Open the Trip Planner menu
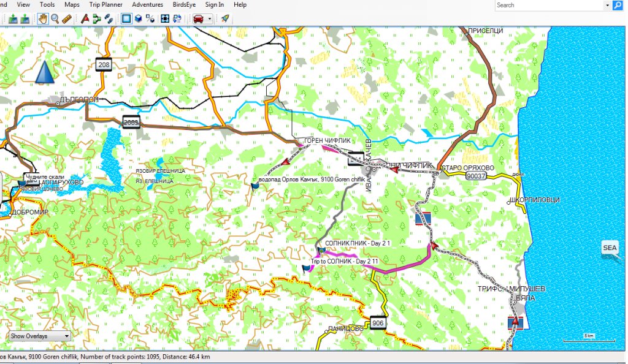The width and height of the screenshot is (628, 364). tap(105, 4)
